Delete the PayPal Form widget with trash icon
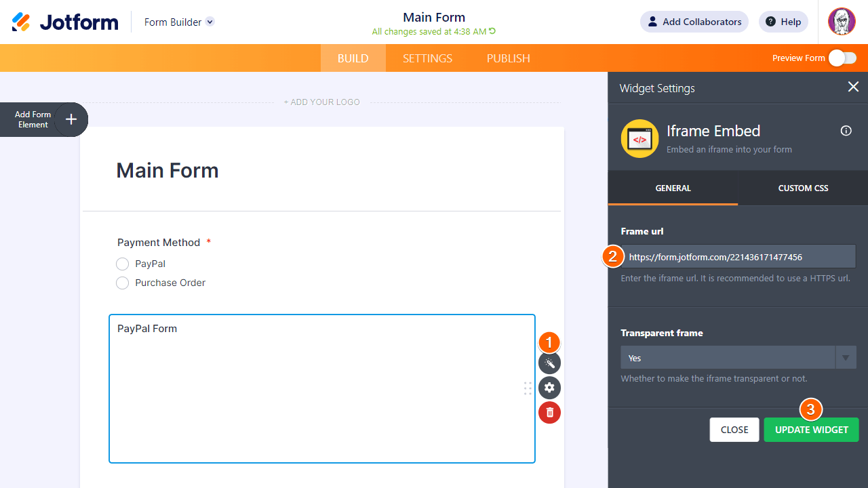The height and width of the screenshot is (488, 868). click(x=549, y=412)
